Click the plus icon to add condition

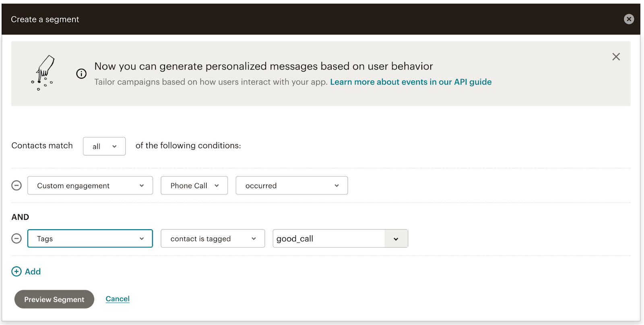(x=17, y=272)
